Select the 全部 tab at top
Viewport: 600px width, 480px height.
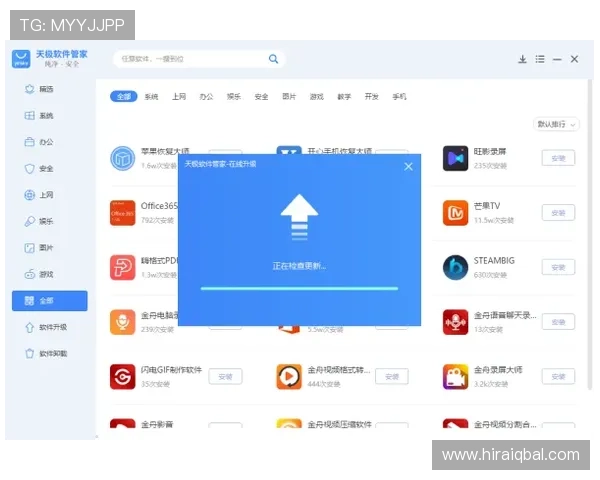coord(123,96)
